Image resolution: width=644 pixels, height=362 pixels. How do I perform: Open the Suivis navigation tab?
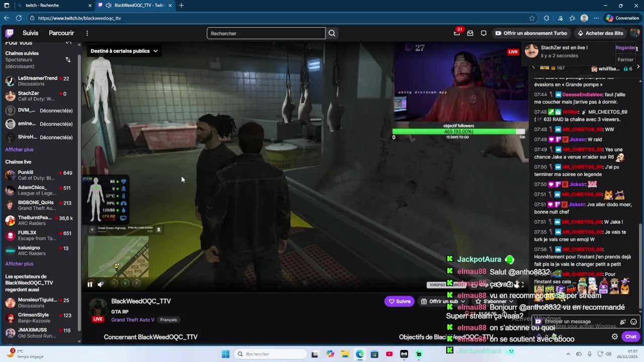tap(30, 33)
